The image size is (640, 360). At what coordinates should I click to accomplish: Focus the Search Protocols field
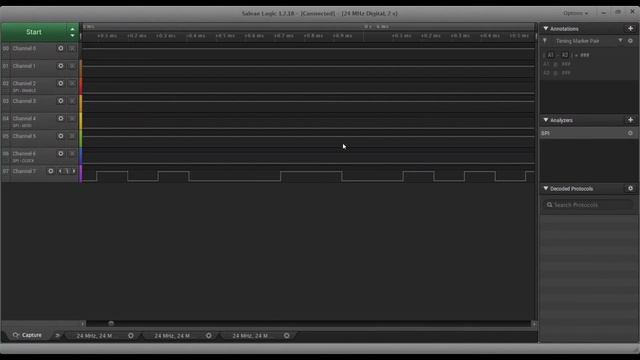588,205
